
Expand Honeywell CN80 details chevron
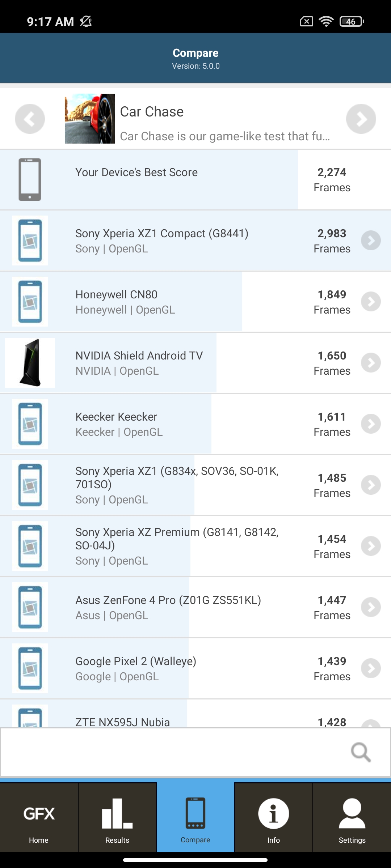coord(371,302)
